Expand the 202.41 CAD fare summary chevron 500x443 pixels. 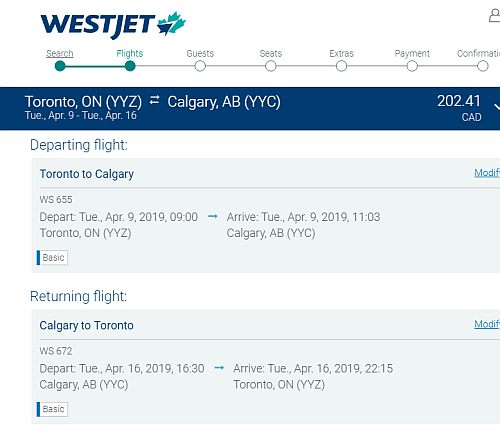pyautogui.click(x=497, y=106)
